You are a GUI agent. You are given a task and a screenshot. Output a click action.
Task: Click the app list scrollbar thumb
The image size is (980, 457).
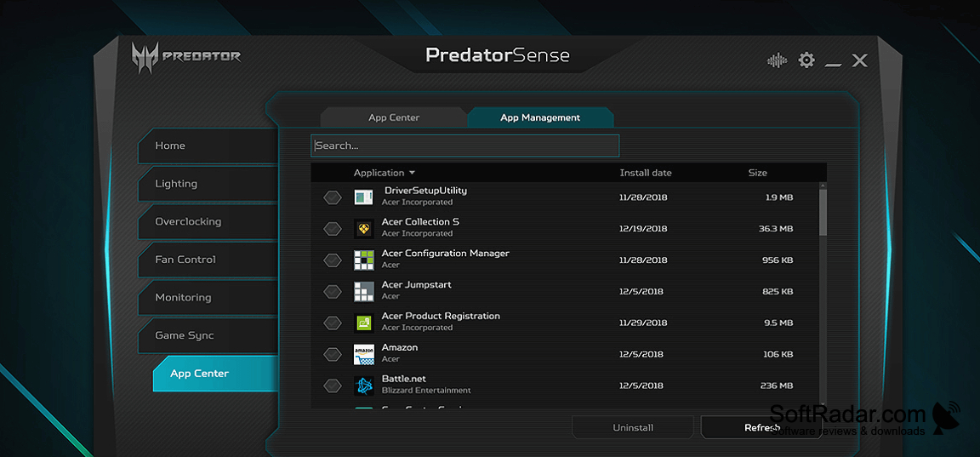coord(823,213)
